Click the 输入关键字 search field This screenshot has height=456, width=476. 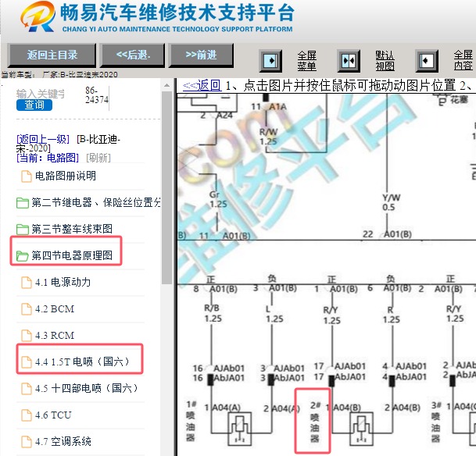41,94
